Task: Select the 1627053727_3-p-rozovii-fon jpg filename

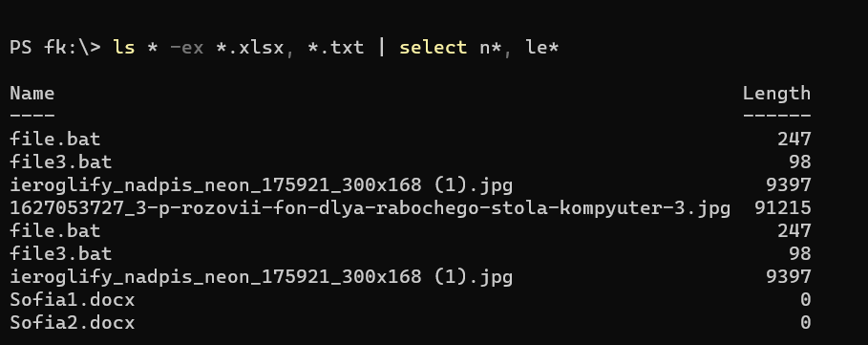Action: (x=370, y=207)
